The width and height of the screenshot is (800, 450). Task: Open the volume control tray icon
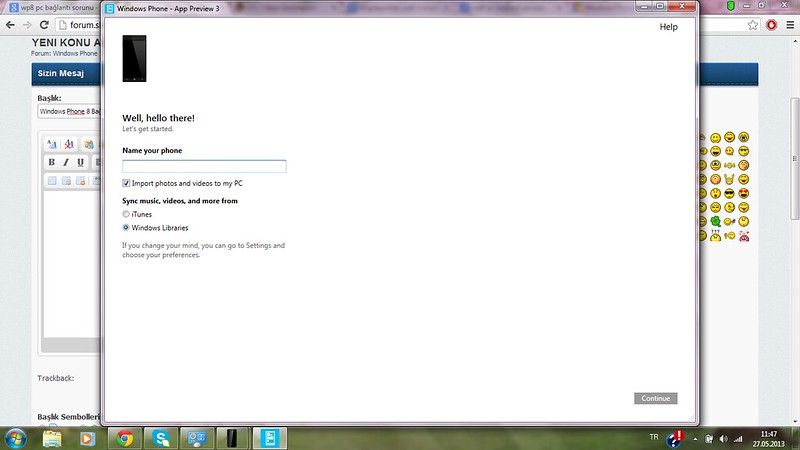click(723, 439)
